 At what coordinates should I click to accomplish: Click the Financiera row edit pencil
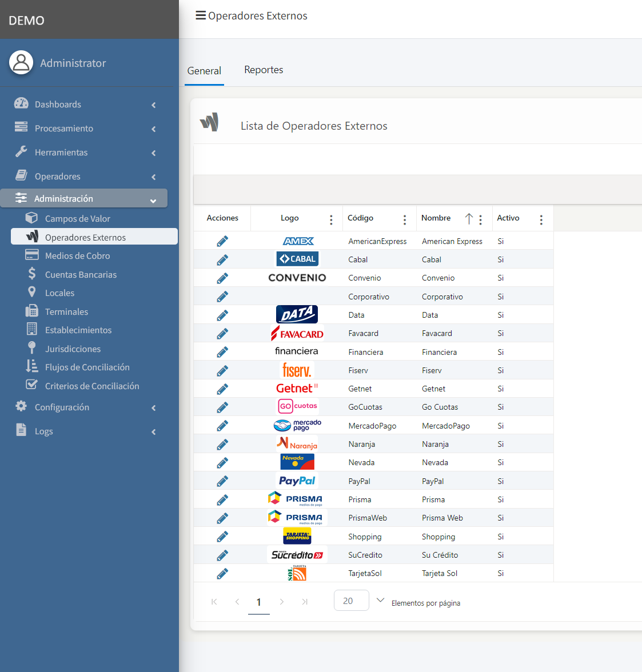tap(222, 352)
